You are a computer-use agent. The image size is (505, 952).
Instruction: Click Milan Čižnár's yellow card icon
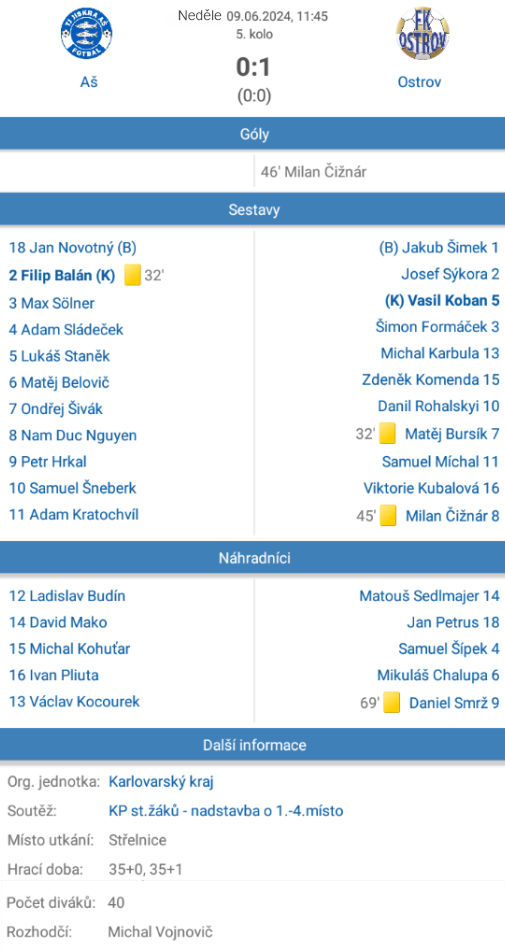(x=388, y=516)
